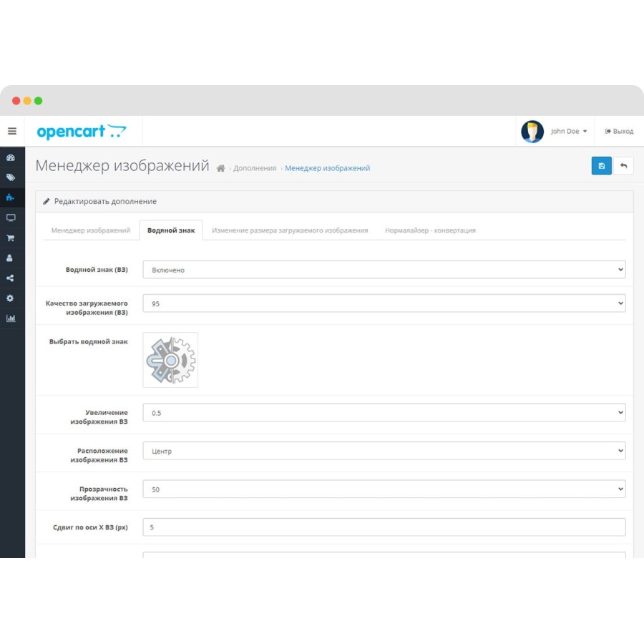644x644 pixels.
Task: Open the Reports chart sidebar icon
Action: coord(11,318)
